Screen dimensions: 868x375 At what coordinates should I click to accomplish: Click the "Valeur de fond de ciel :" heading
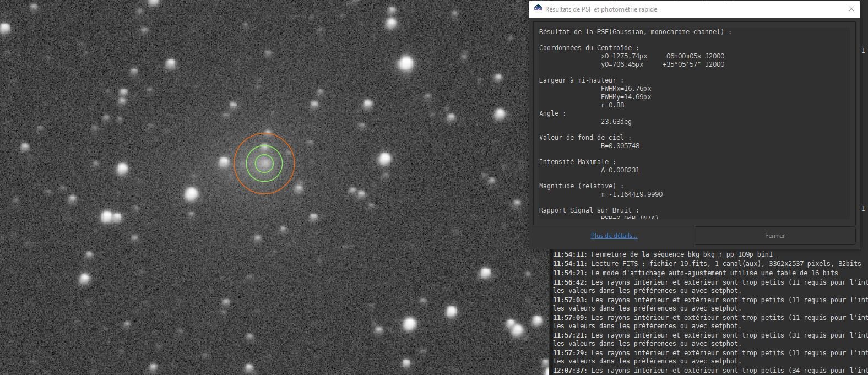[585, 138]
